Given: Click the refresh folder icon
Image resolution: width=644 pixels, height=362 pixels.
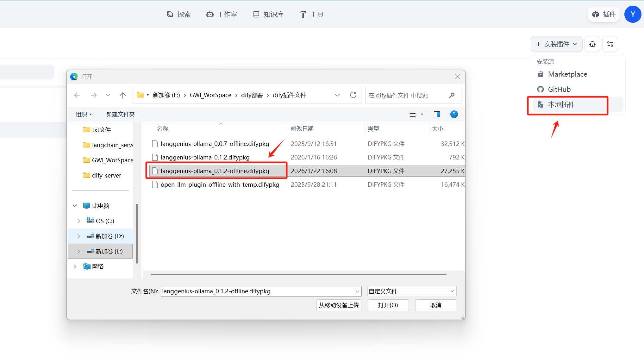Looking at the screenshot, I should click(353, 95).
